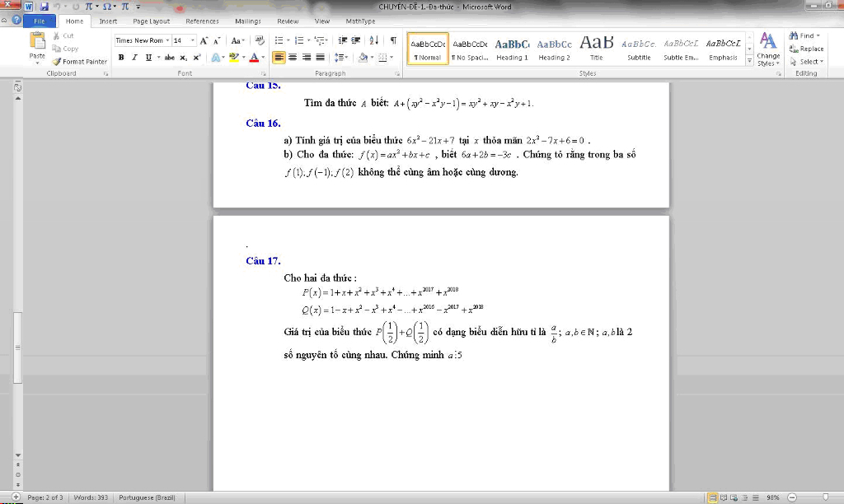
Task: Switch to the Mailings tab
Action: point(247,21)
